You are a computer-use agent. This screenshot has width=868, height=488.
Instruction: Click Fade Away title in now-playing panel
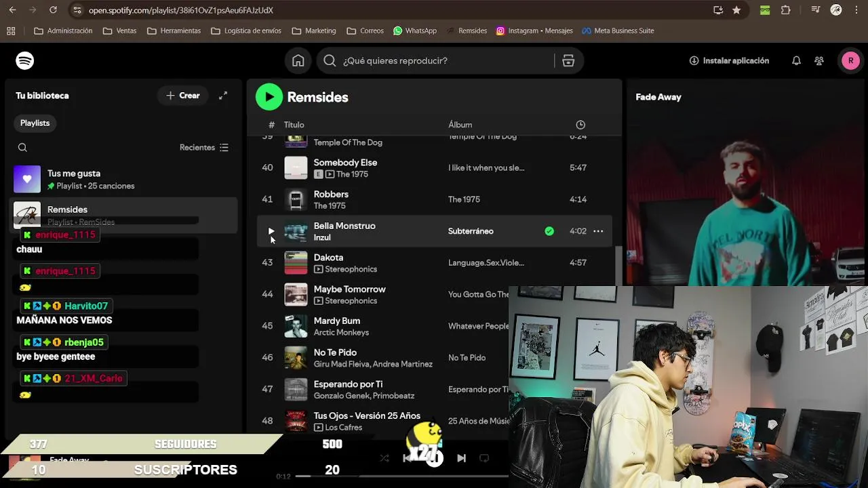pyautogui.click(x=658, y=97)
